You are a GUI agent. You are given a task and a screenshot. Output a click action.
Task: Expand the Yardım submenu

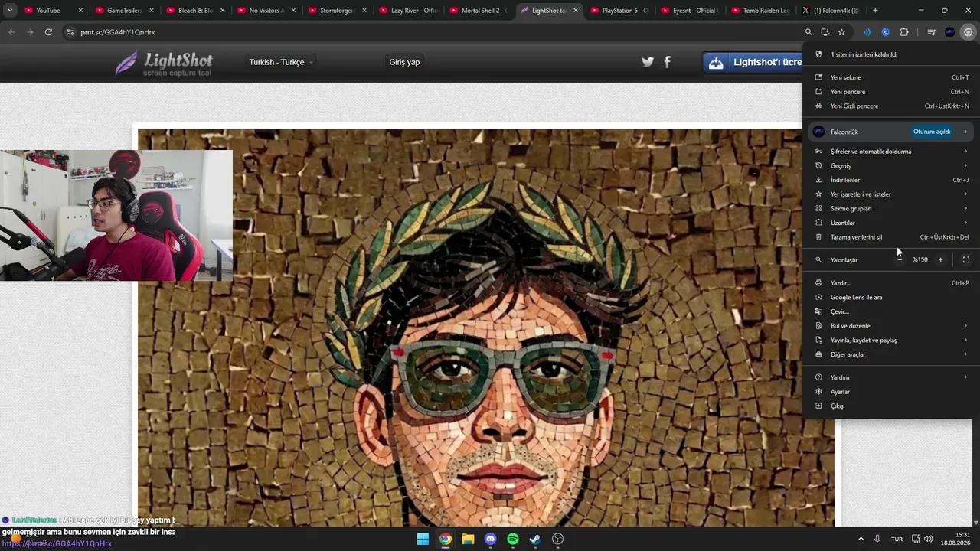coord(891,377)
